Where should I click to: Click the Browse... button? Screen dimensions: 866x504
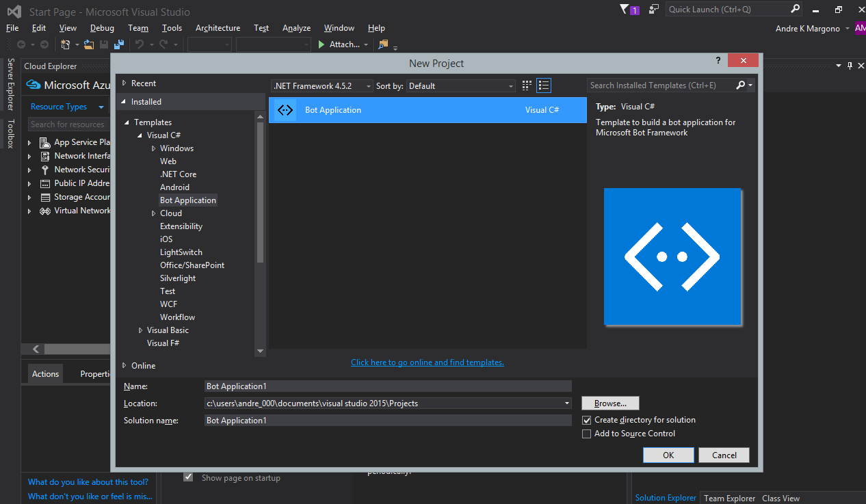pos(610,403)
